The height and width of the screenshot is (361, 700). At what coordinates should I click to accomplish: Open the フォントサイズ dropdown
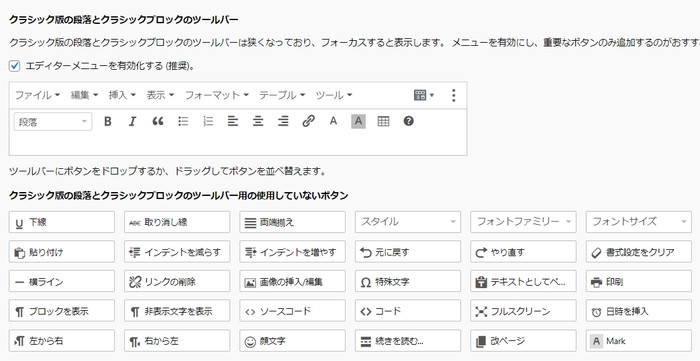click(639, 222)
